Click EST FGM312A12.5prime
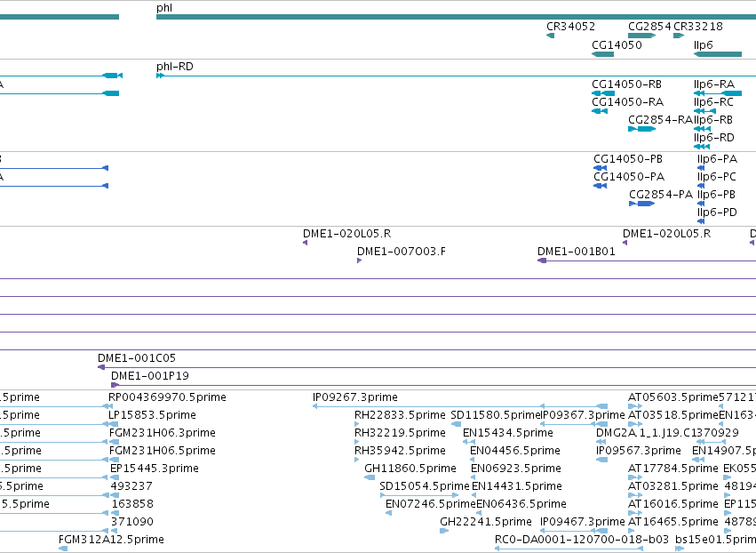Viewport: 756px width, 553px height. tap(111, 540)
